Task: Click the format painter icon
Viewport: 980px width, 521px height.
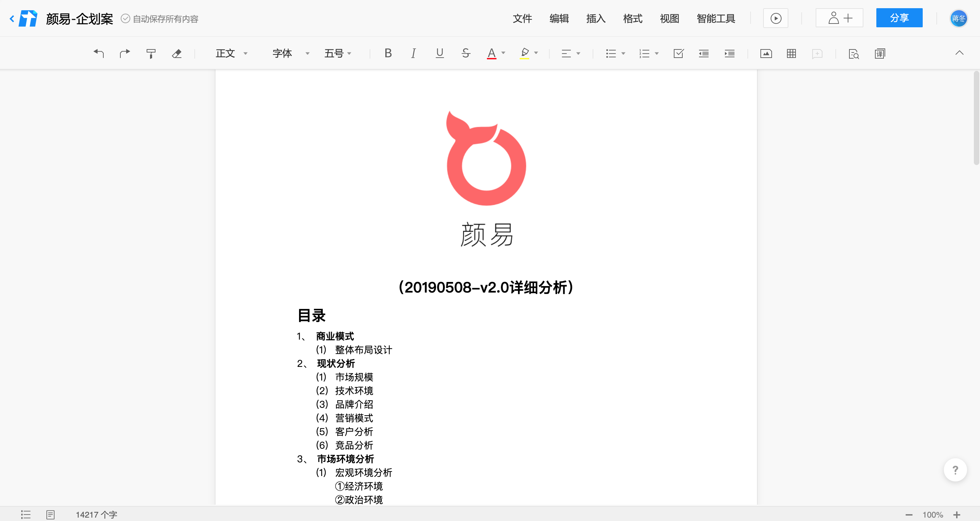Action: [151, 53]
